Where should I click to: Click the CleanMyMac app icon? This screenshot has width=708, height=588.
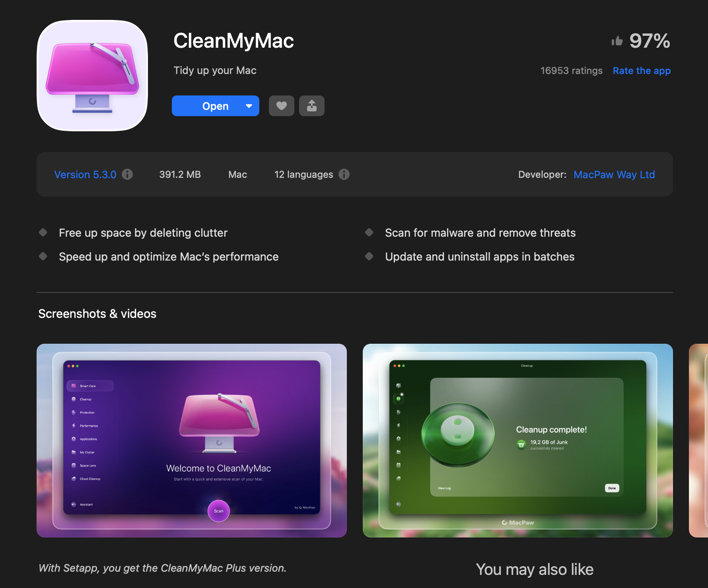pos(92,76)
